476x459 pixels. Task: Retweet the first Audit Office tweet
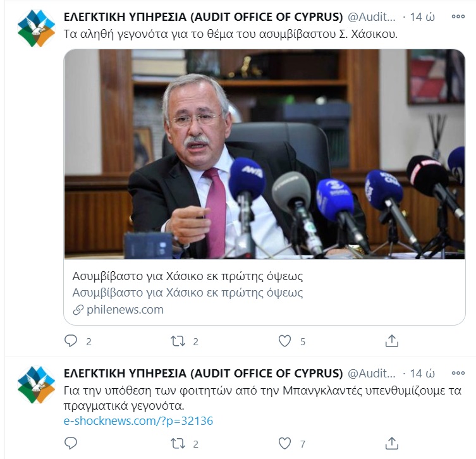tap(178, 341)
